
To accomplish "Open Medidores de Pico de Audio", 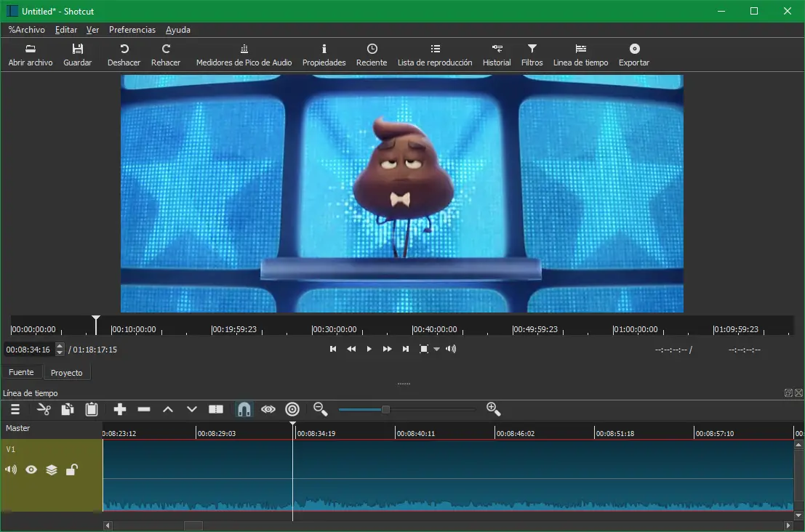I will 244,55.
